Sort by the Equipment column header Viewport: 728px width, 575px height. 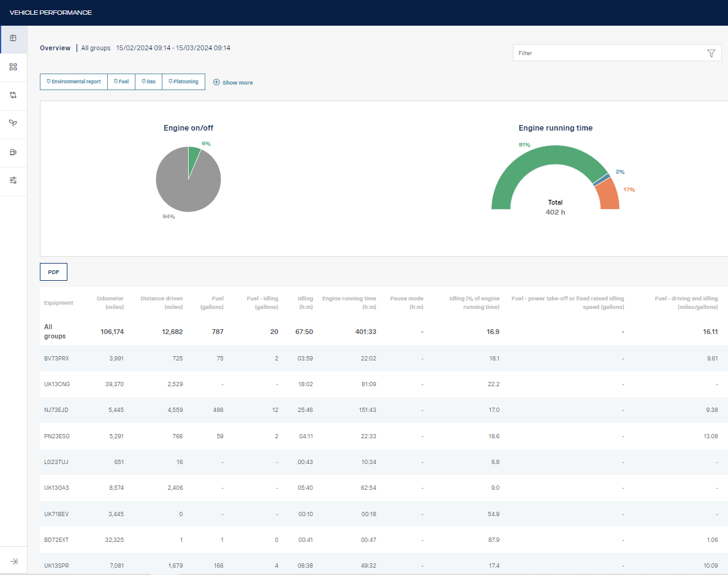[58, 303]
